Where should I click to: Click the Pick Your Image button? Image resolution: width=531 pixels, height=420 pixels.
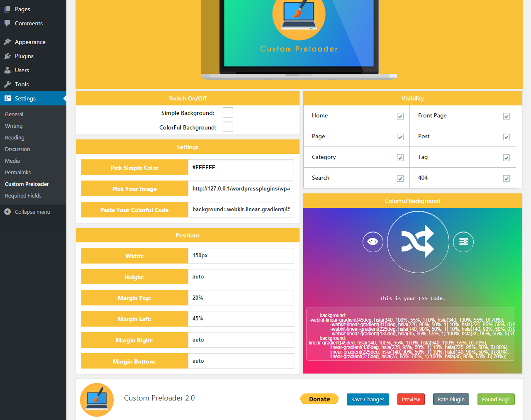click(x=134, y=189)
